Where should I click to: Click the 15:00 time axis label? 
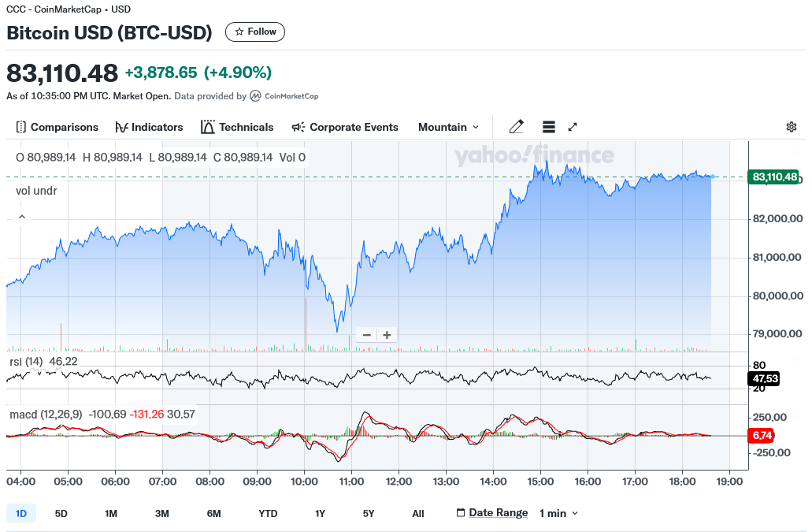pyautogui.click(x=540, y=482)
